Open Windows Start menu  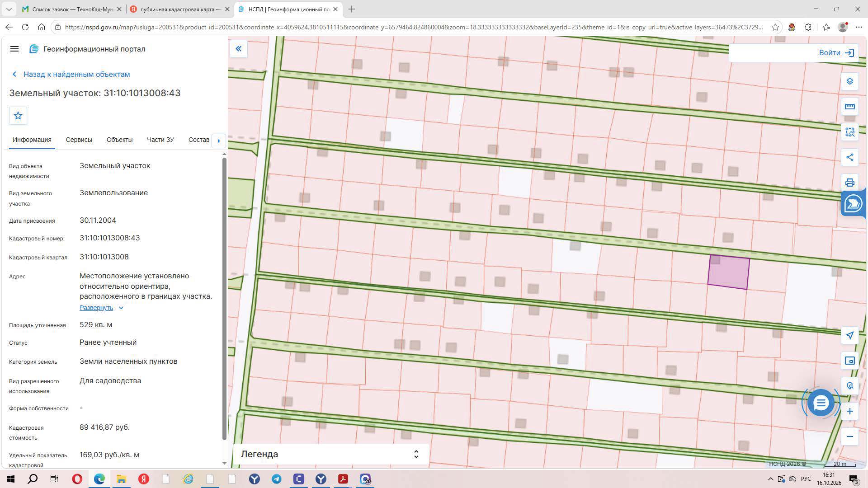pos(11,479)
